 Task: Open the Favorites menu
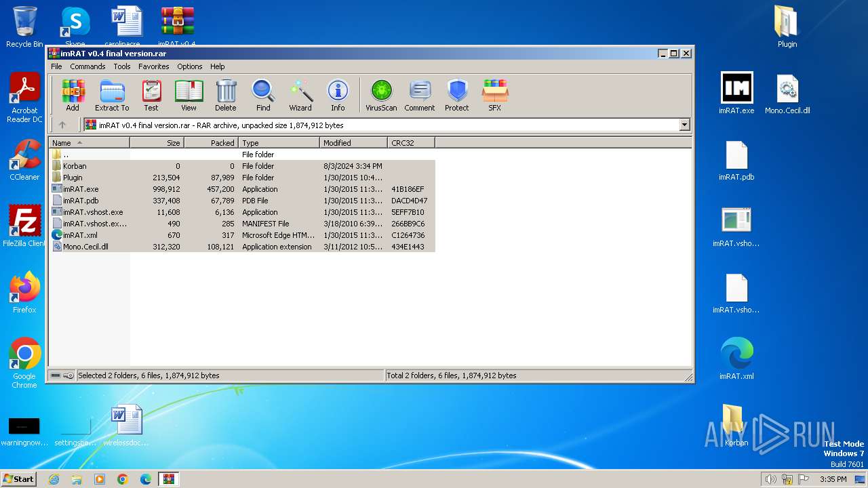[154, 66]
